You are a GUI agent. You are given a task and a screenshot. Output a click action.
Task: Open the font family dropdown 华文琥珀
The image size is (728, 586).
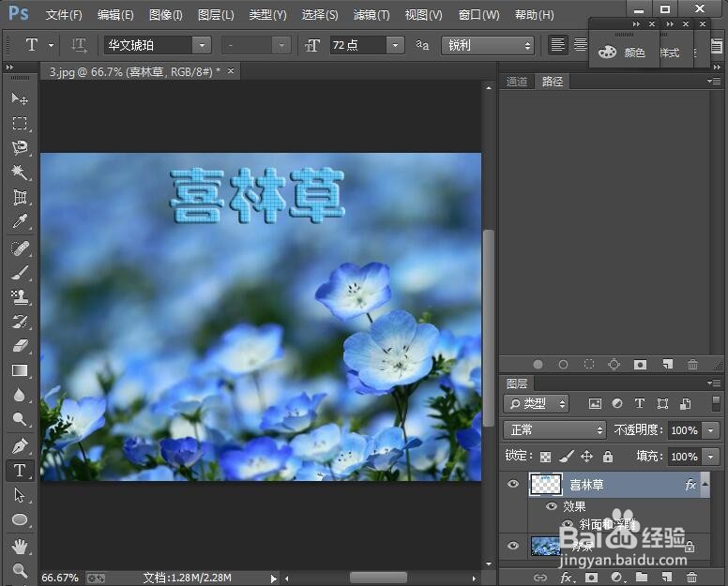tap(202, 45)
